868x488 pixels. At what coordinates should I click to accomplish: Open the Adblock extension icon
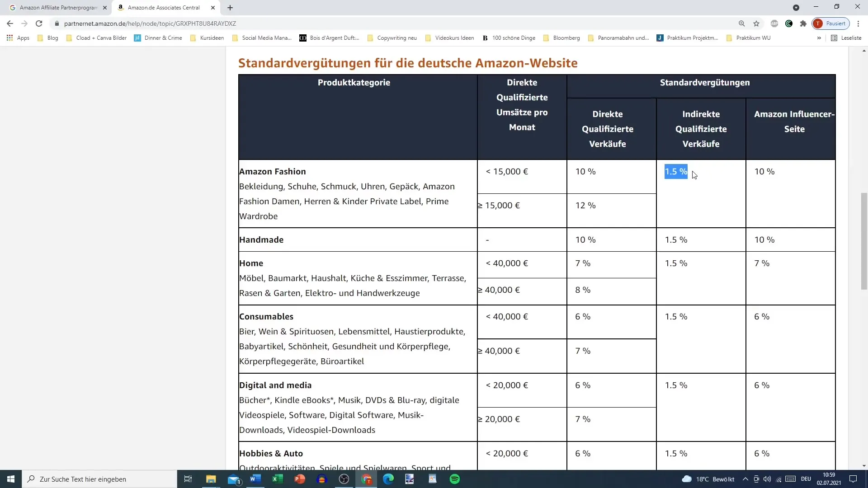(x=774, y=23)
